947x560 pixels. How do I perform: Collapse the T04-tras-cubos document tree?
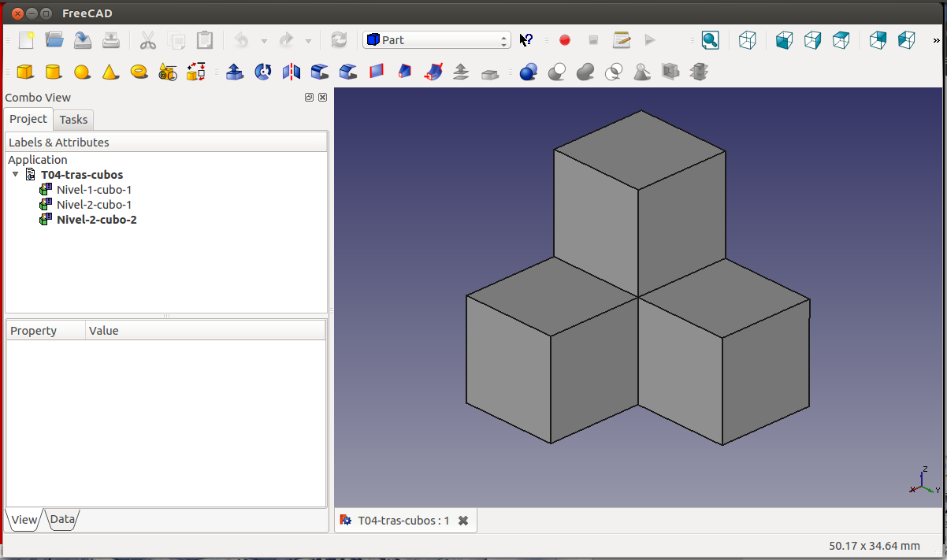[x=16, y=175]
